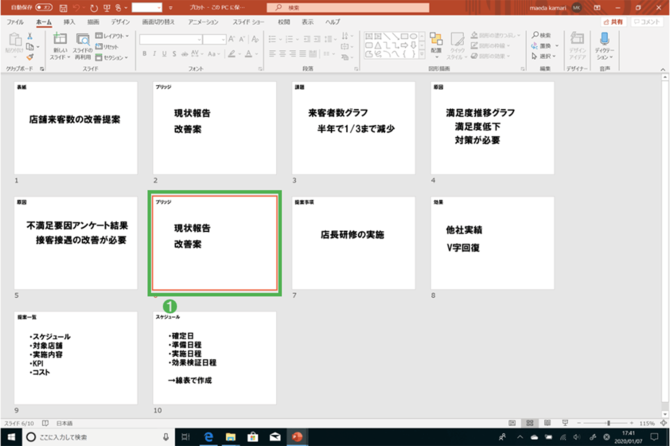670x446 pixels.
Task: Click the スライドの再利用 (Reuse Slides) icon
Action: click(82, 40)
